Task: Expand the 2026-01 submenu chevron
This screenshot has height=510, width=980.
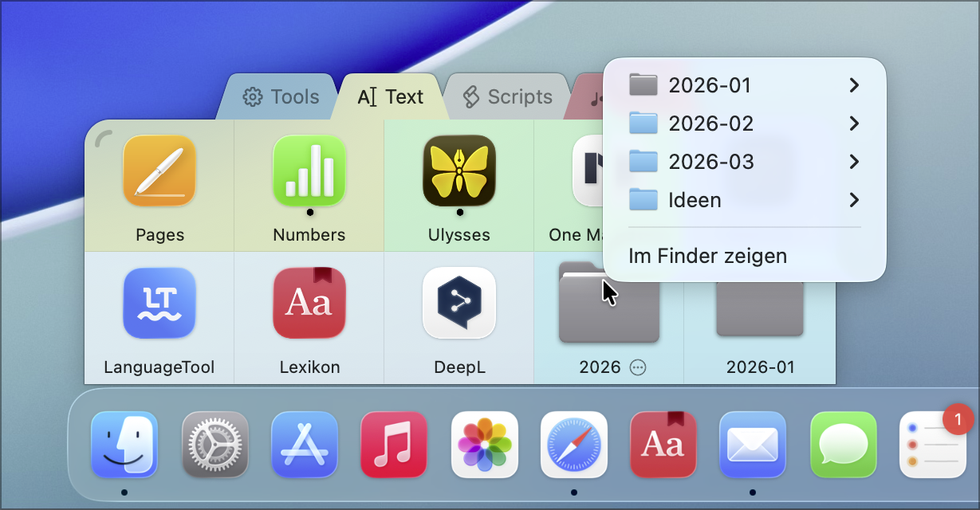Action: 854,85
